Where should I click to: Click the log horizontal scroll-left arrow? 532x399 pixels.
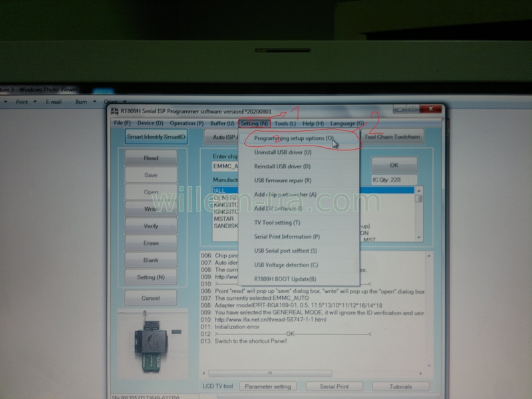[203, 373]
